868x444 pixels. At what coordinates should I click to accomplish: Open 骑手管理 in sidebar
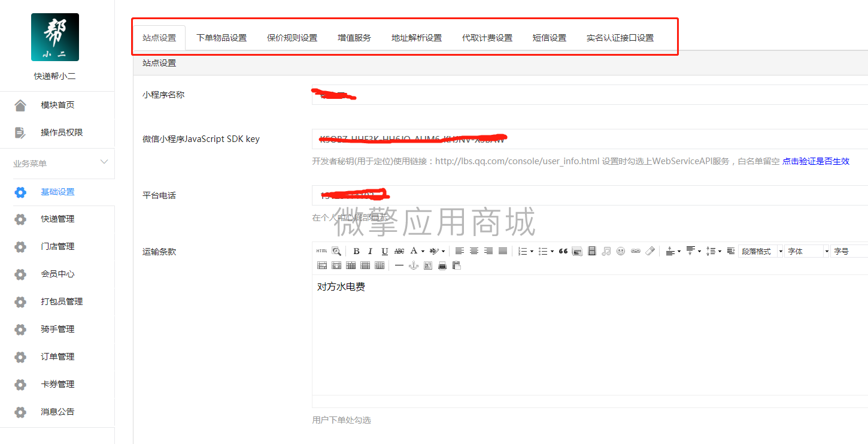(57, 329)
